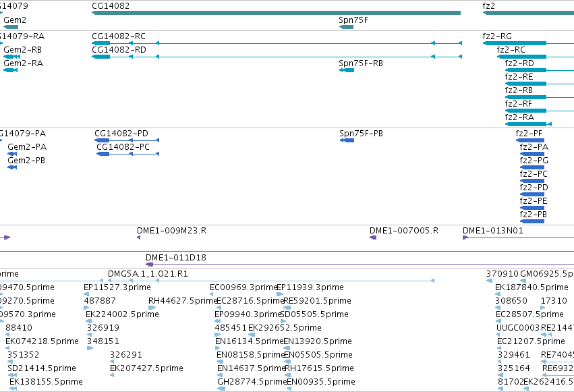Select the EK224002.5prime feature

tap(88, 321)
